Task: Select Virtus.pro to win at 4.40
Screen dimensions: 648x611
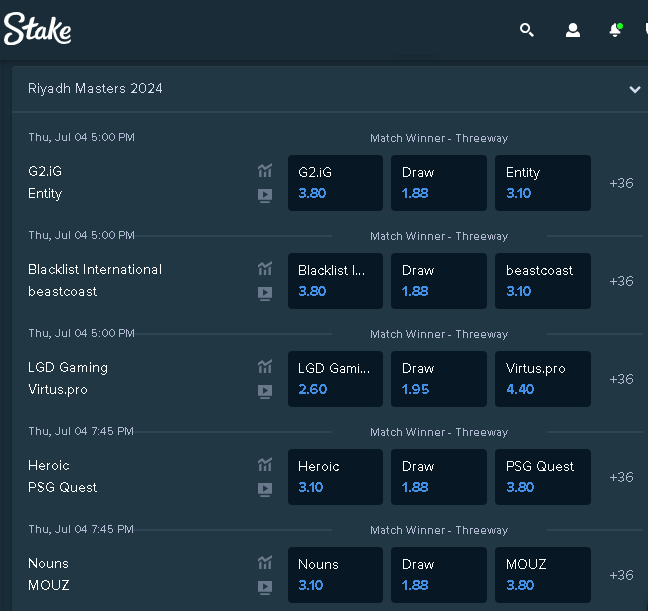Action: (543, 379)
